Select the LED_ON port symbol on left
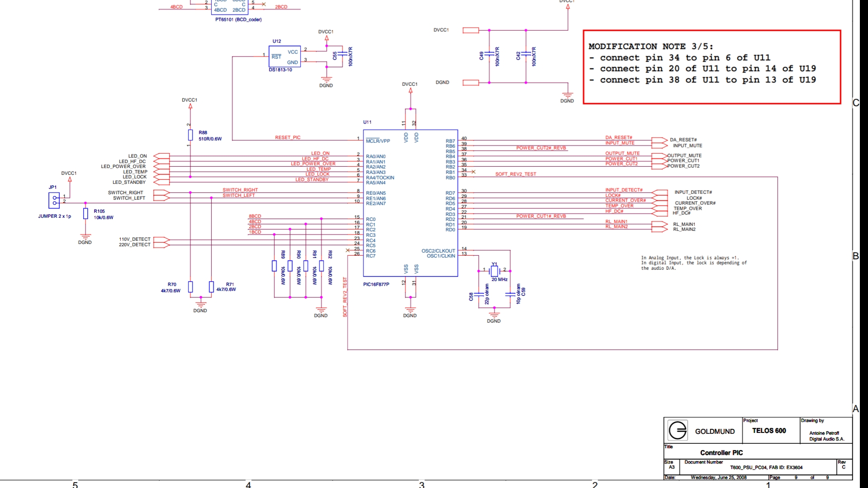Screen dimensions: 868x488 click(161, 156)
